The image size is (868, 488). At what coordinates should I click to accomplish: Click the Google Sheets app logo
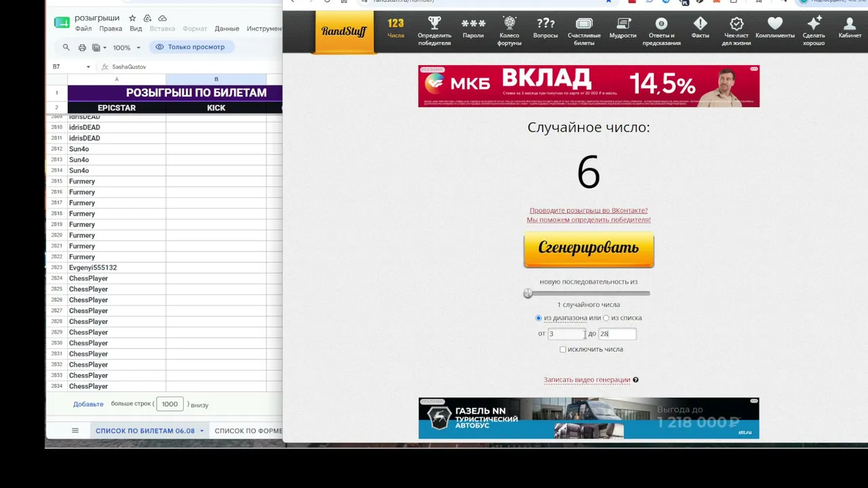coord(62,22)
